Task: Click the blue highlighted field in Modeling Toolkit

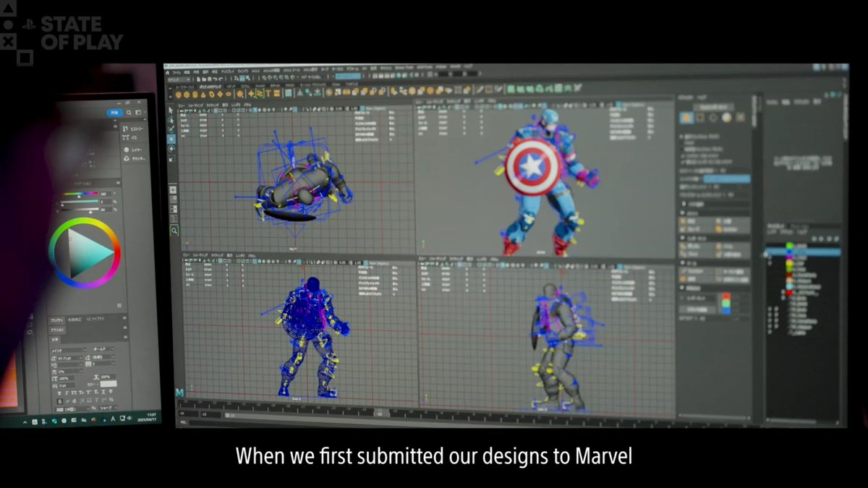Action: point(726,179)
